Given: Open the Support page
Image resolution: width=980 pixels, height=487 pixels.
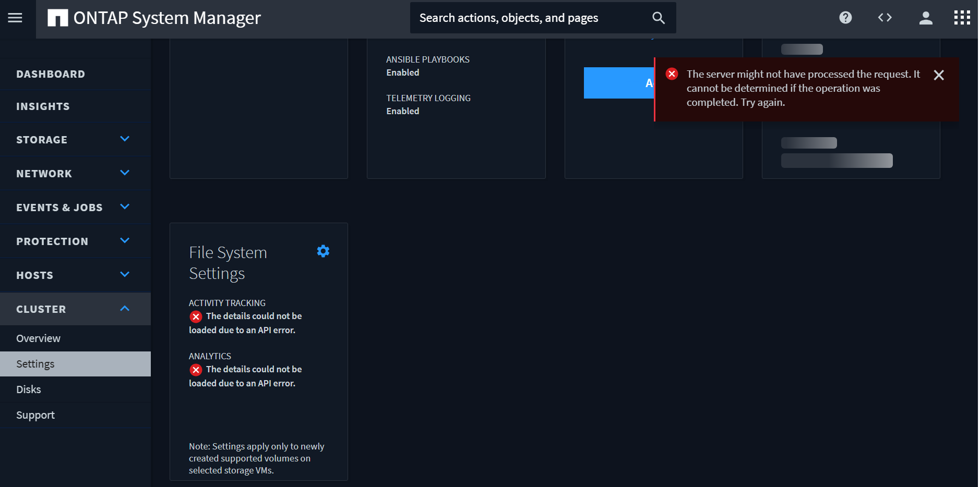Looking at the screenshot, I should point(76,415).
